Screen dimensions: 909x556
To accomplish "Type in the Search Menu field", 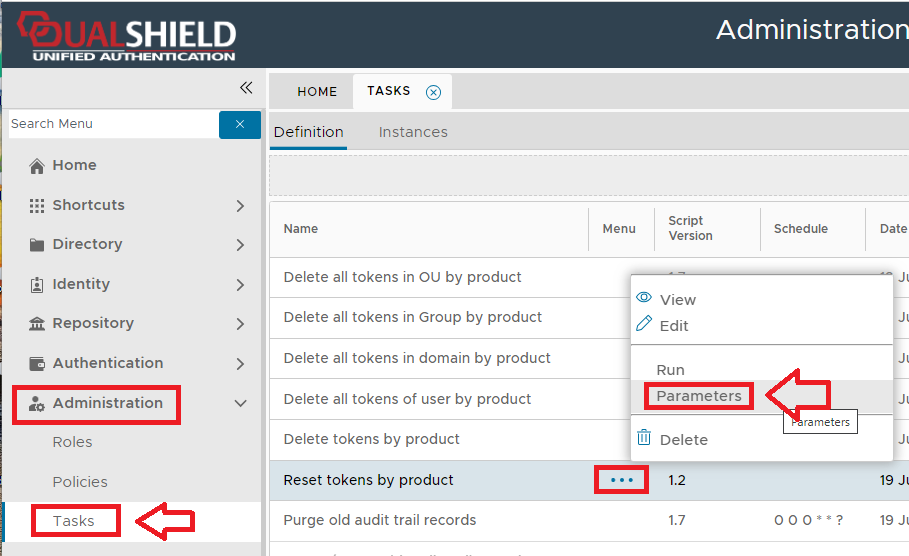I will click(110, 124).
